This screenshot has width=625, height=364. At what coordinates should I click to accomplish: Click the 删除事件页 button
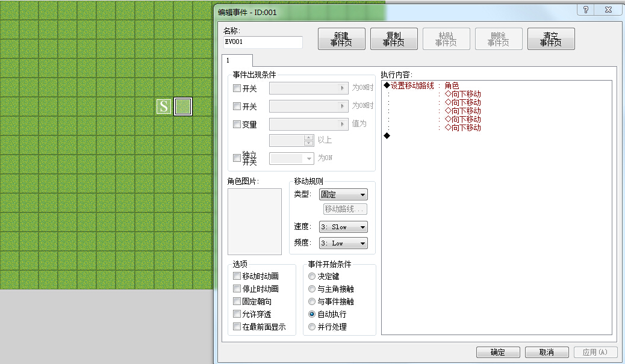(499, 39)
